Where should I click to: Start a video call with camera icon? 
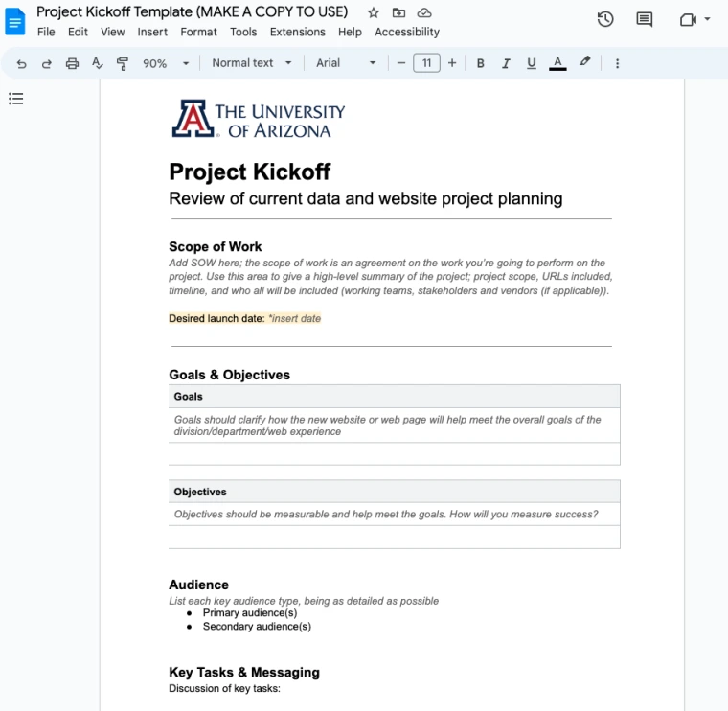click(x=688, y=19)
